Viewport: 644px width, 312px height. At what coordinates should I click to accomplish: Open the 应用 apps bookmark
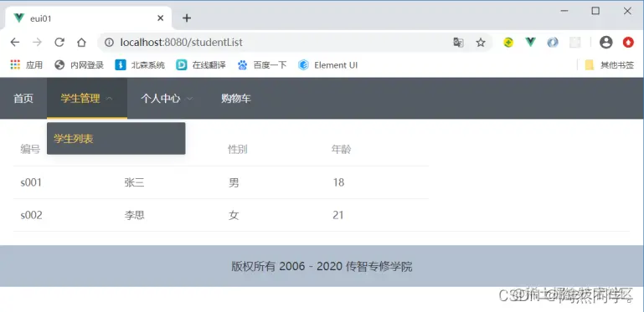point(26,64)
